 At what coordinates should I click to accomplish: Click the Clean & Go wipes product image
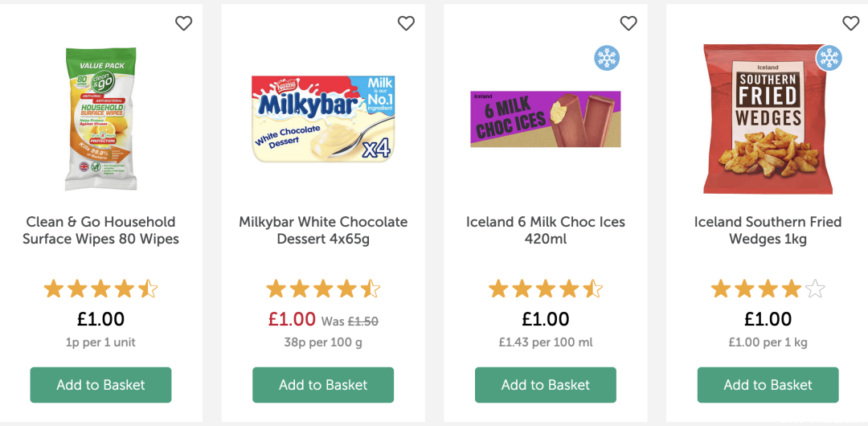point(100,119)
